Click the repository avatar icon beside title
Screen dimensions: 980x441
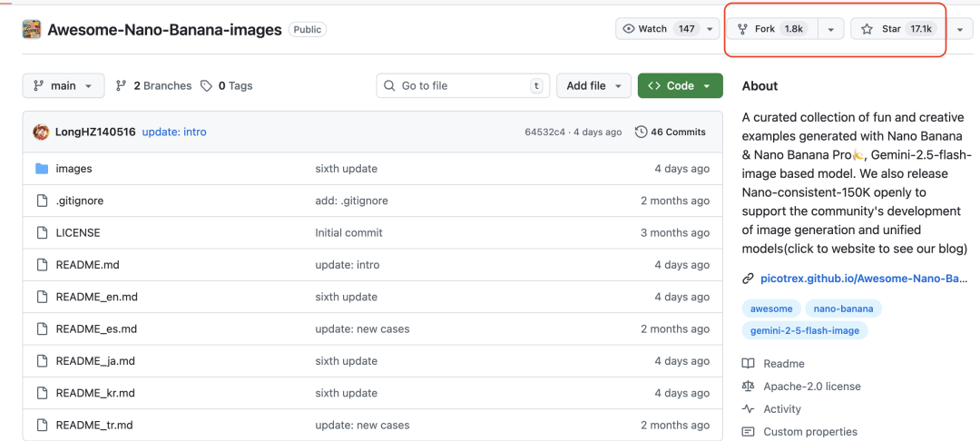tap(32, 29)
